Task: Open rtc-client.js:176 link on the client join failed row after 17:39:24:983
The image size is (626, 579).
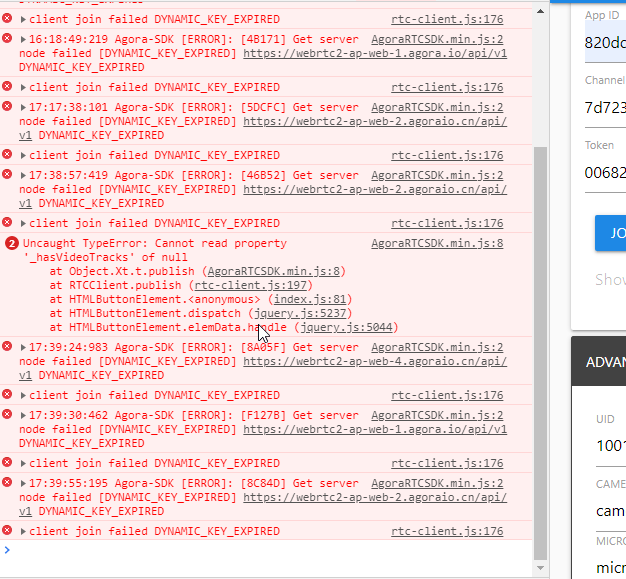Action: pyautogui.click(x=447, y=395)
